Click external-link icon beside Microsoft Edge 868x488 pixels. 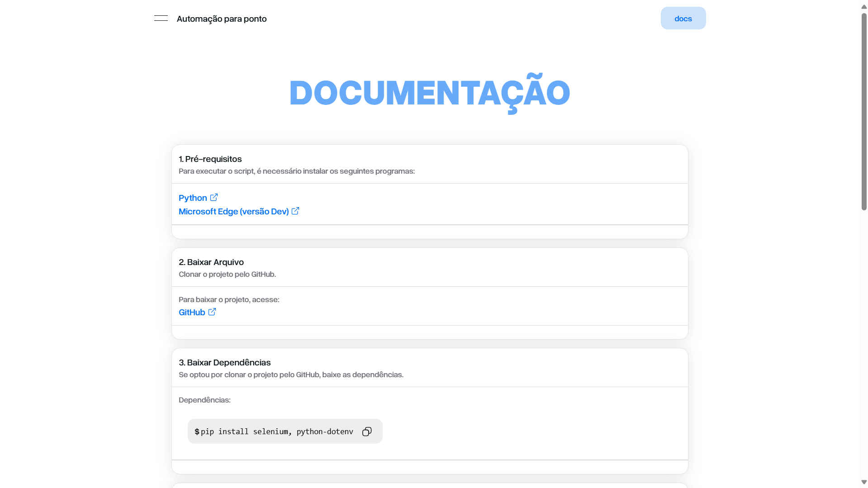tap(295, 211)
